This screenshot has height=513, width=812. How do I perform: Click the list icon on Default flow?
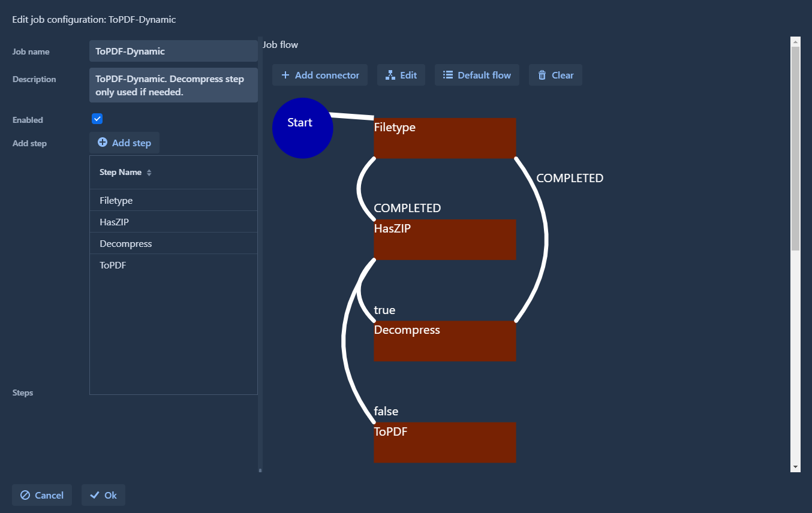point(448,75)
